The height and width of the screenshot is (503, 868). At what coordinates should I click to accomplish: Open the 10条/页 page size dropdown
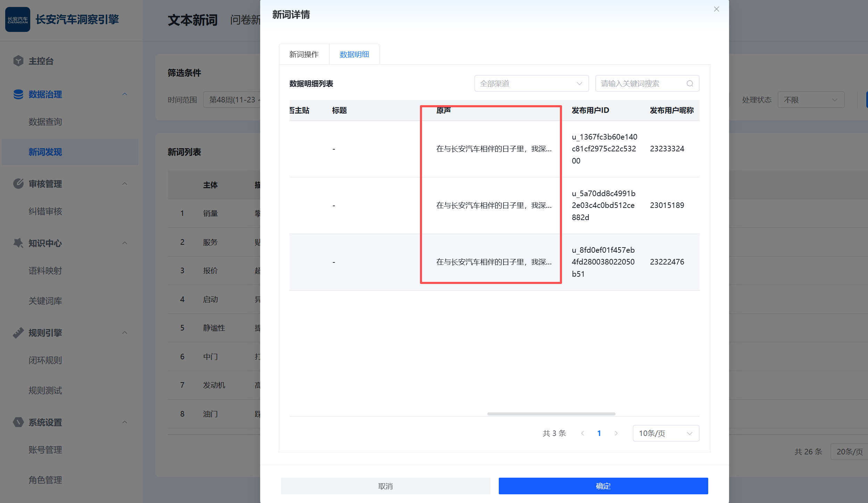[x=666, y=433]
